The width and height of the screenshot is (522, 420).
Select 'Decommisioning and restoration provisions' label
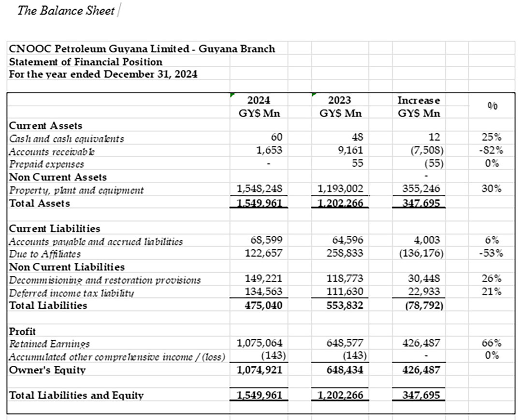tap(104, 280)
